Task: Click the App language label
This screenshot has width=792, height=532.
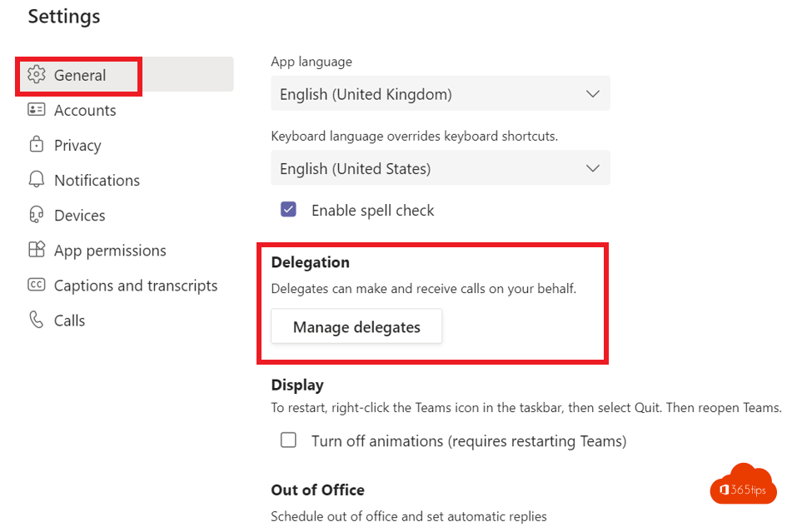Action: click(311, 62)
